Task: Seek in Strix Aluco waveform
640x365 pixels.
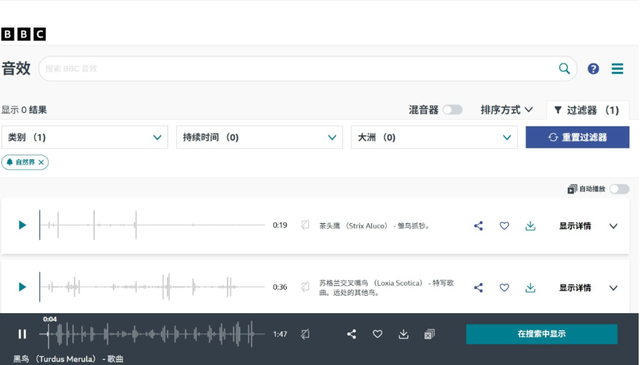Action: (152, 225)
